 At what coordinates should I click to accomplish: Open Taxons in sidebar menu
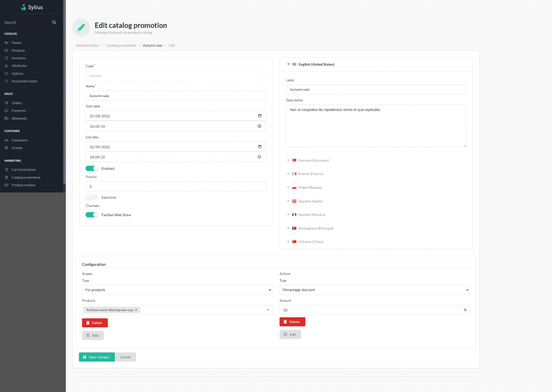(17, 43)
